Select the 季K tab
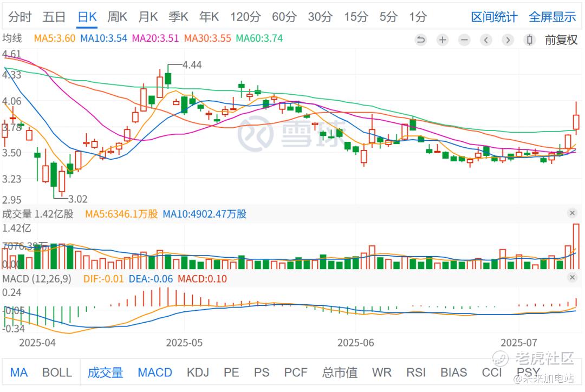This screenshot has height=392, width=585. pyautogui.click(x=178, y=17)
